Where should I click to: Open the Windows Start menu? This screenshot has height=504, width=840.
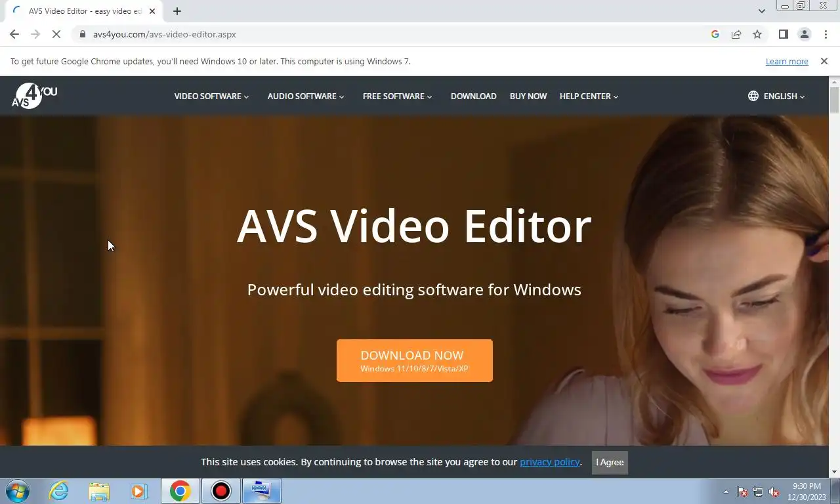click(18, 491)
